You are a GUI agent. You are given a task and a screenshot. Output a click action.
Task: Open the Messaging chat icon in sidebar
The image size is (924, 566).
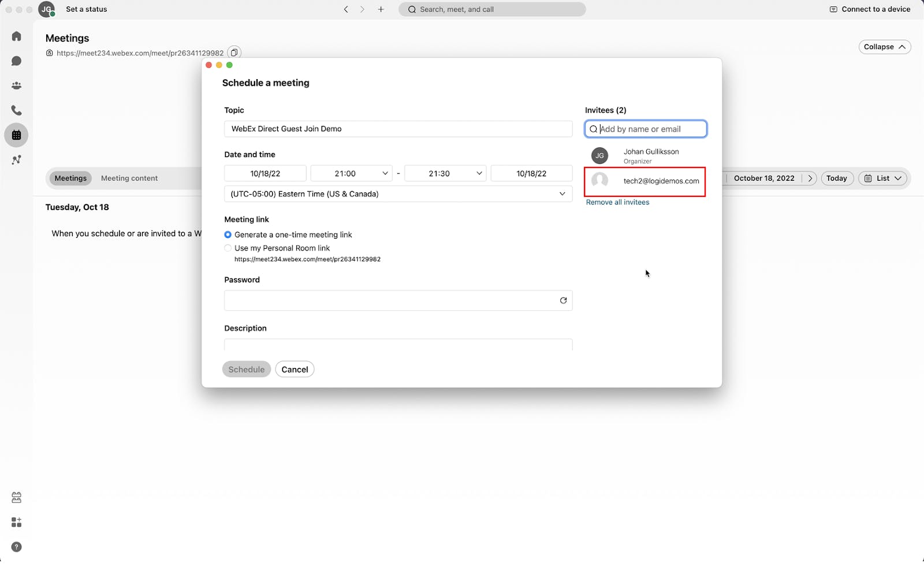tap(17, 61)
